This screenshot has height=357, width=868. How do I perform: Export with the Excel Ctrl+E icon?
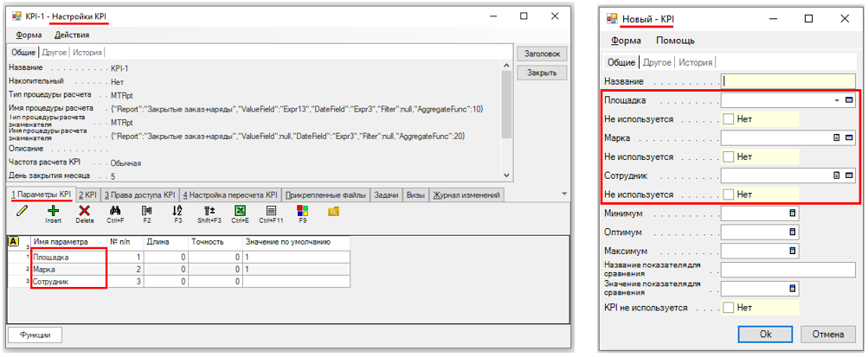(240, 211)
